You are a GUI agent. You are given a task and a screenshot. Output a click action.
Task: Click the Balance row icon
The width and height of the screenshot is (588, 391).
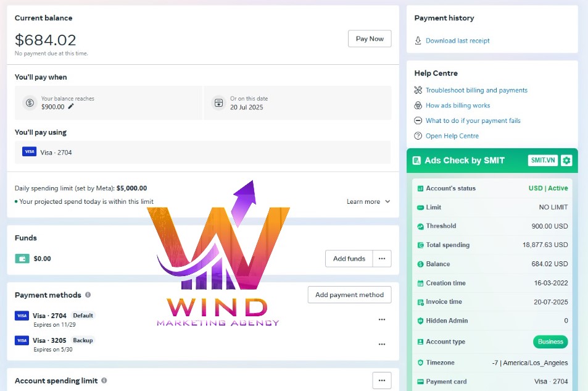[420, 264]
